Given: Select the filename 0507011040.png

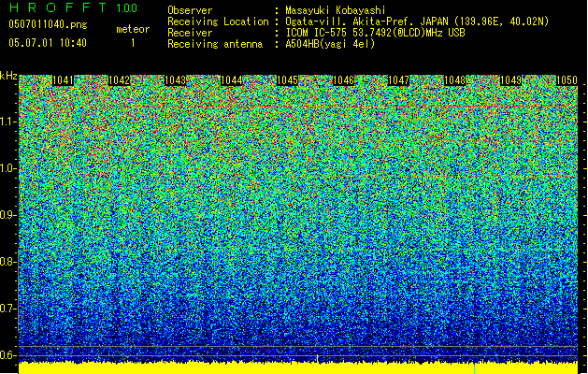Looking at the screenshot, I should tap(48, 25).
